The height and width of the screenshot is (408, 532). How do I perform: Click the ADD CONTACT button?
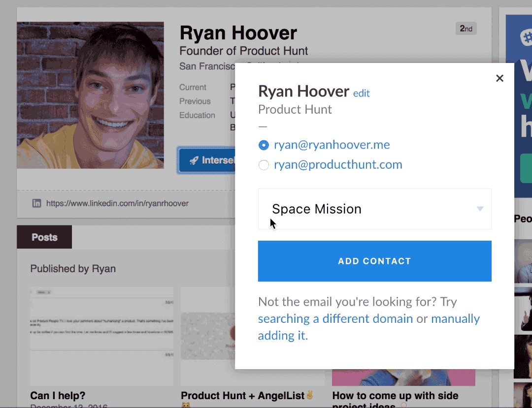tap(374, 261)
